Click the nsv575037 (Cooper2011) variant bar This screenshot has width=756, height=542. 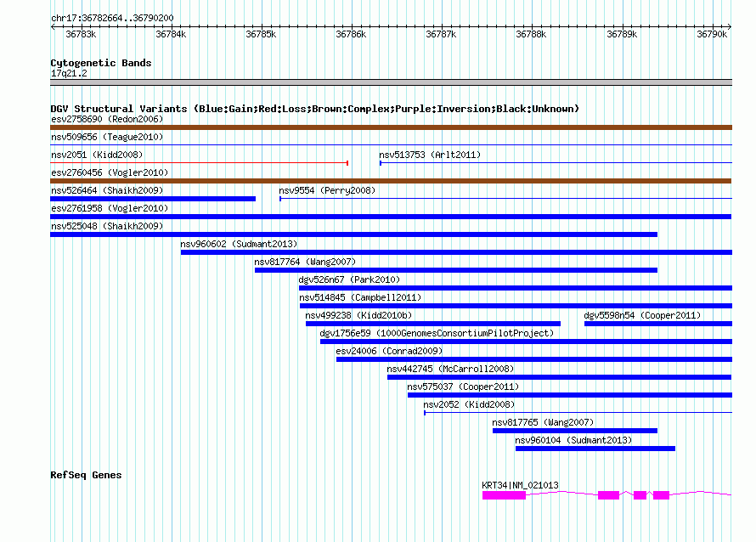coord(570,395)
